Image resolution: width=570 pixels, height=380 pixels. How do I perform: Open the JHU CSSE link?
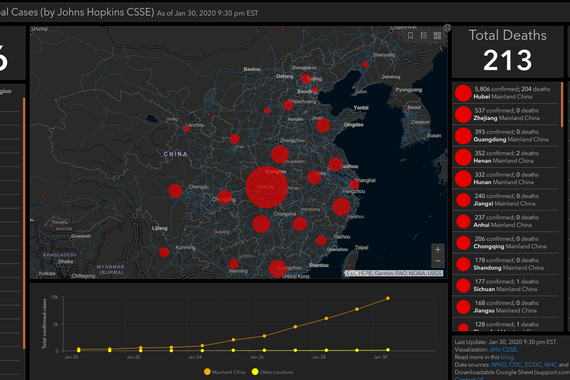(503, 349)
